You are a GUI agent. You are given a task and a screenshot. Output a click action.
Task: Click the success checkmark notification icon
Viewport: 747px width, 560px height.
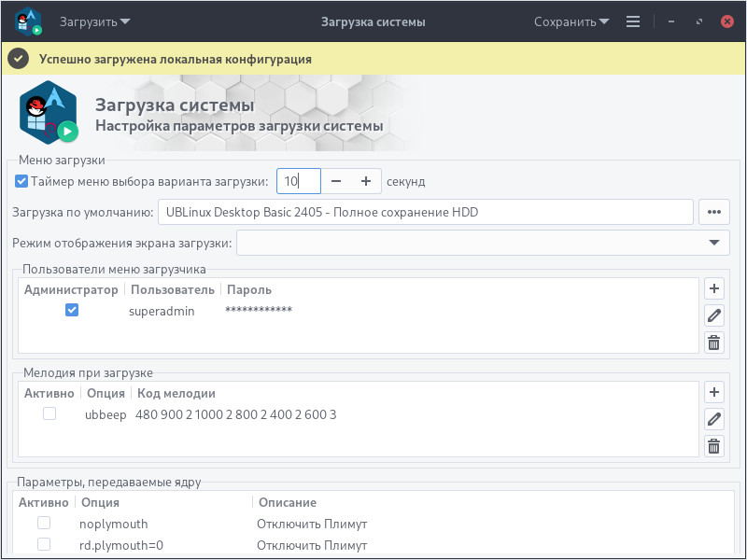(19, 59)
